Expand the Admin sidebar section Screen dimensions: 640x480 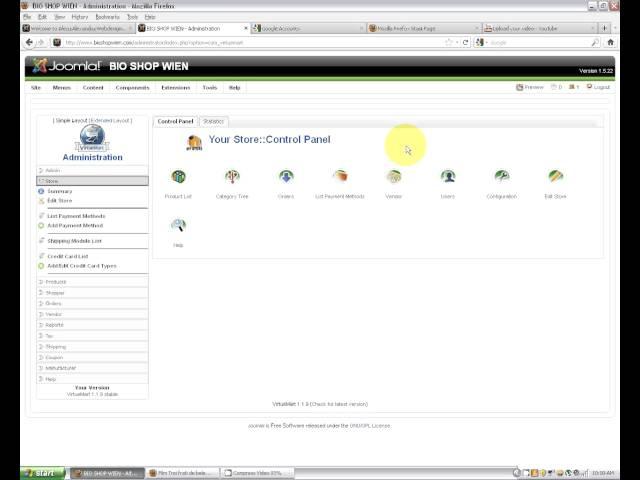tap(93, 170)
